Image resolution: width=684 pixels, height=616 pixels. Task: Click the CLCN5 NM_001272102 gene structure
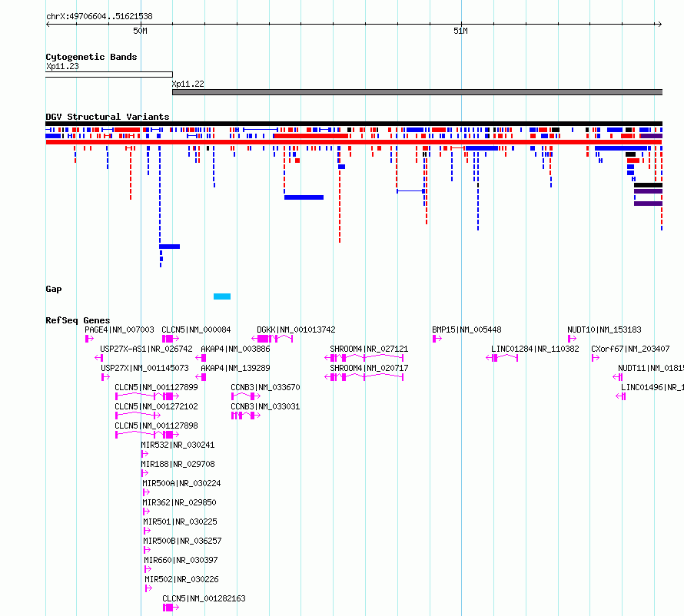coord(138,416)
